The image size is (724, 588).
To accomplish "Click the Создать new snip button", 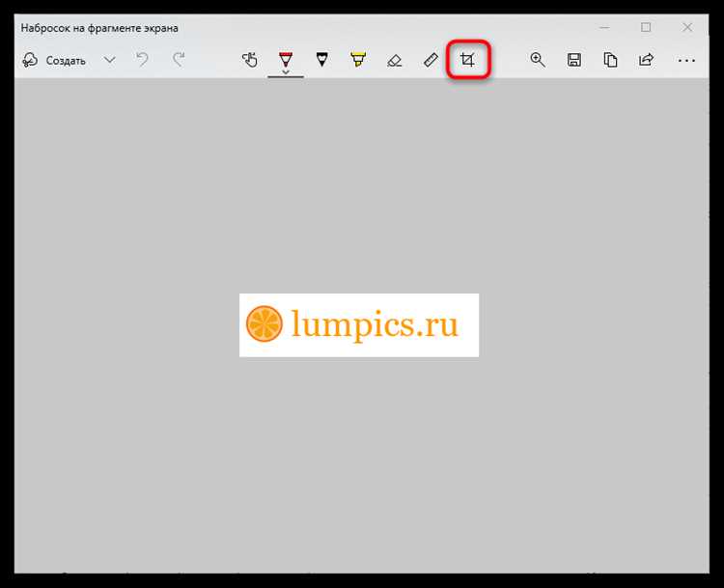I will click(54, 60).
